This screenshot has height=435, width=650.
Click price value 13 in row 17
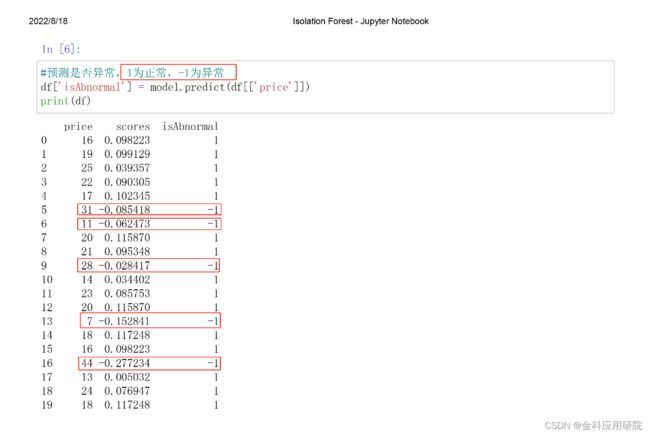(87, 377)
